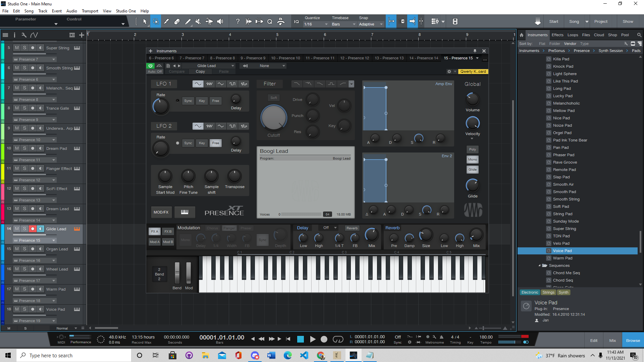Select the FX B button
This screenshot has width=644, height=362.
coord(168,231)
